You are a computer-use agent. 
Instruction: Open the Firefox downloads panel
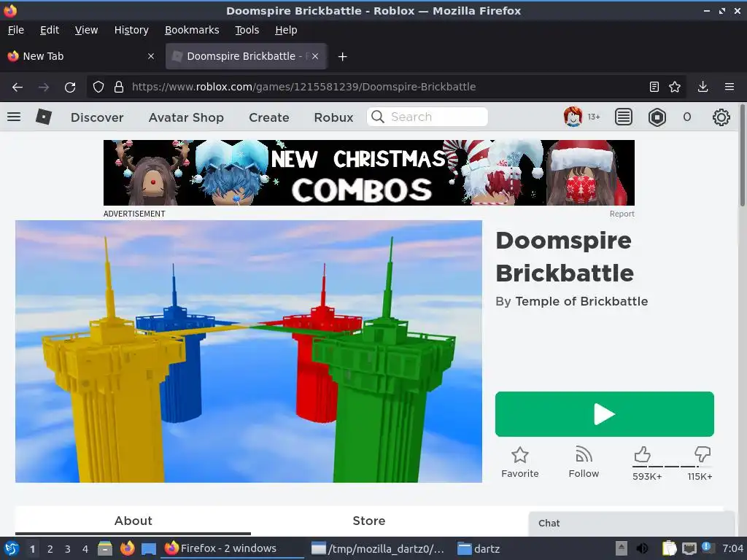[x=703, y=87]
